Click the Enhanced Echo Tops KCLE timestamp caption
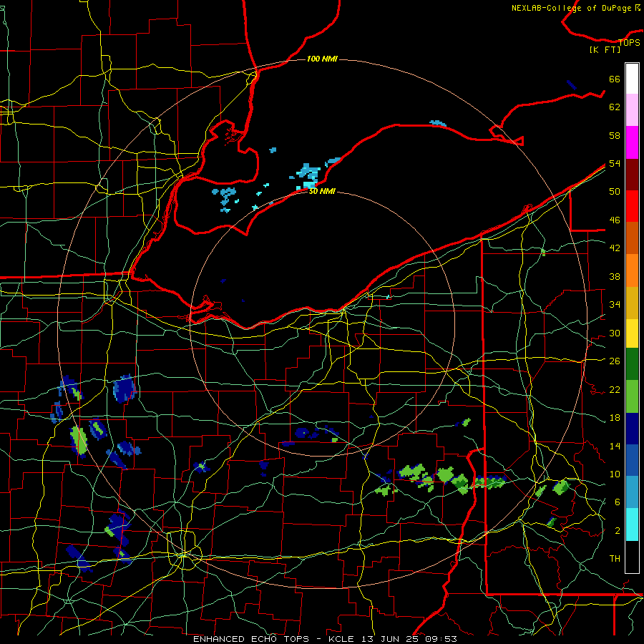 pos(325,639)
